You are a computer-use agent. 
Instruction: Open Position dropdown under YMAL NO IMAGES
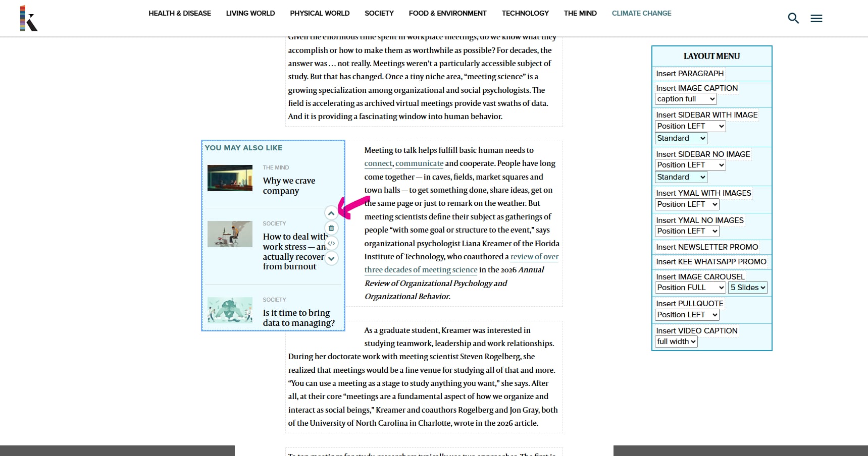[x=687, y=231]
